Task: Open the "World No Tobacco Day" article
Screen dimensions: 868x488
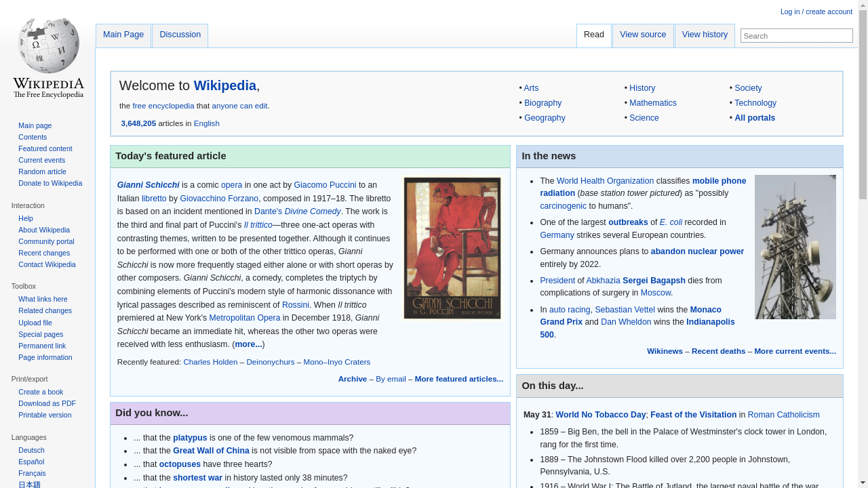Action: (601, 414)
